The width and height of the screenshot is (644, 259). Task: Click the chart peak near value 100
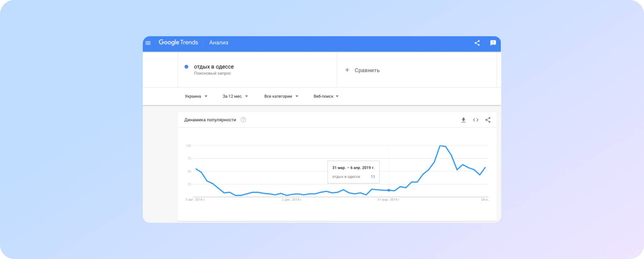[441, 146]
